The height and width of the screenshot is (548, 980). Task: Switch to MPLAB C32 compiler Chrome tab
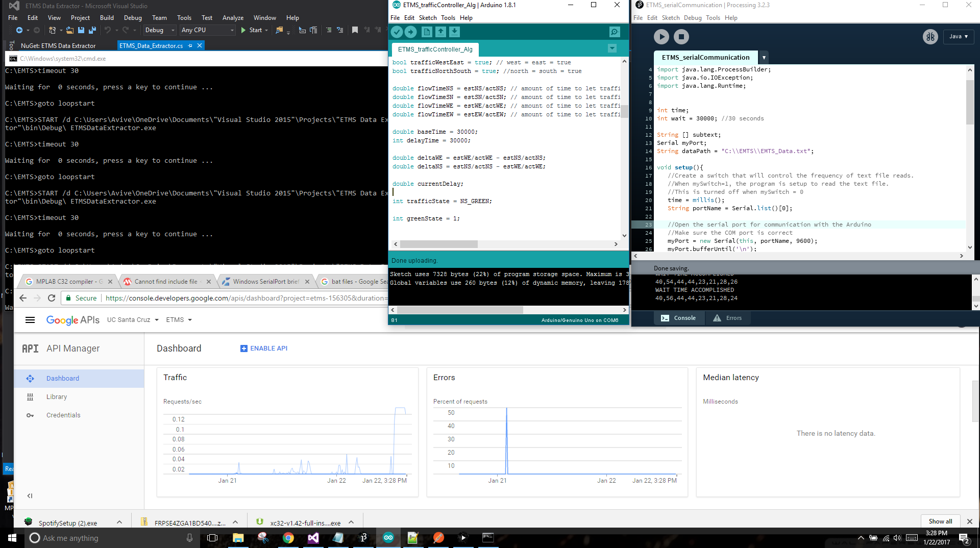point(69,282)
